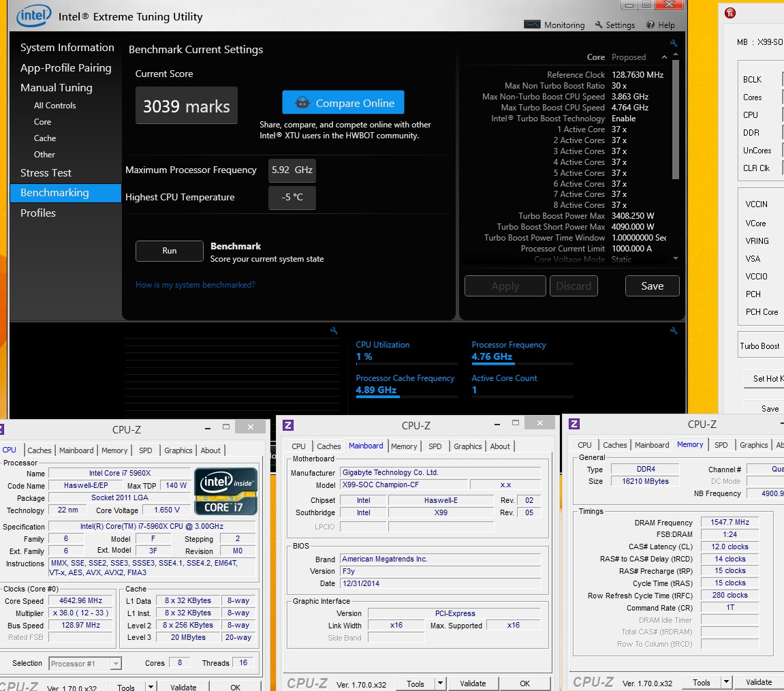The image size is (784, 691).
Task: Click the Help question mark icon
Action: 650,25
